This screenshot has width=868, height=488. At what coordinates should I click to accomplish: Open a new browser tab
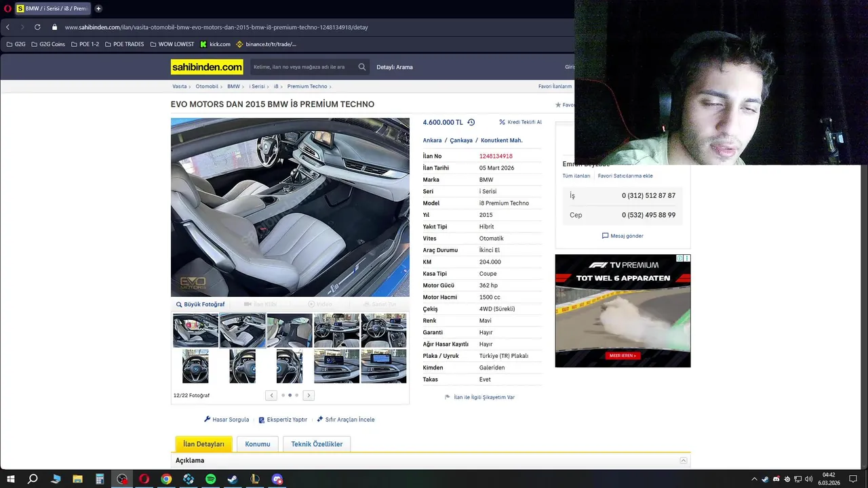click(x=98, y=8)
